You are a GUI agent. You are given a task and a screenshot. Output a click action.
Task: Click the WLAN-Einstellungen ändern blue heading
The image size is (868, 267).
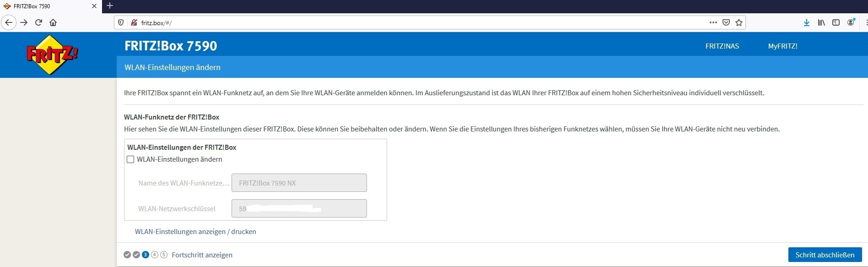pyautogui.click(x=173, y=67)
